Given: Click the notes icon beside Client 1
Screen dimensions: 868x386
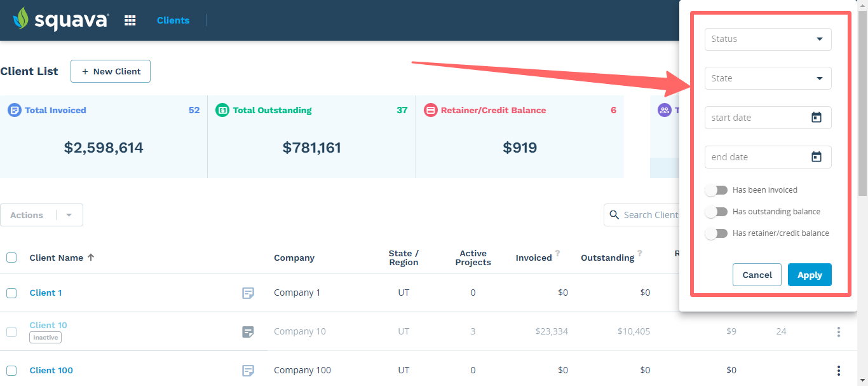Looking at the screenshot, I should pyautogui.click(x=248, y=293).
